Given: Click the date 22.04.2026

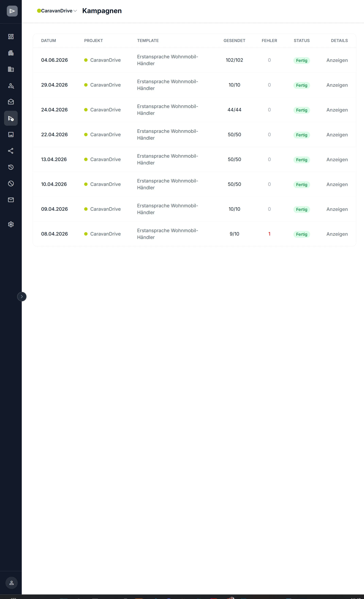Looking at the screenshot, I should click(54, 134).
